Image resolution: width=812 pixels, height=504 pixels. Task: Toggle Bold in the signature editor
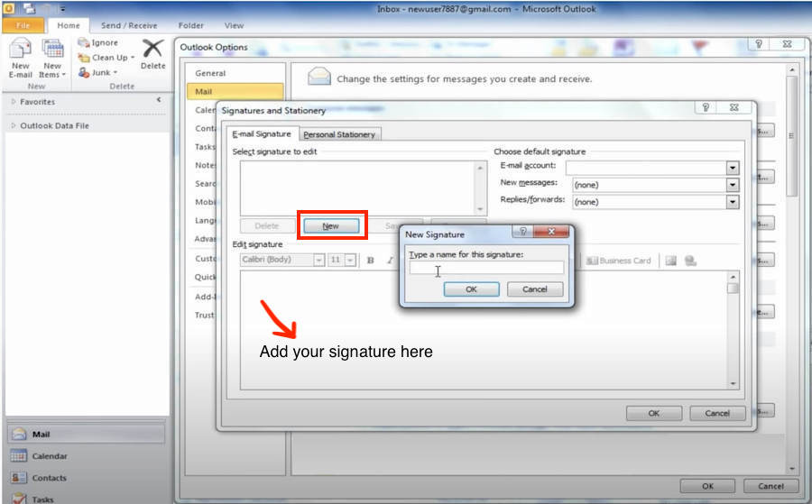[370, 261]
